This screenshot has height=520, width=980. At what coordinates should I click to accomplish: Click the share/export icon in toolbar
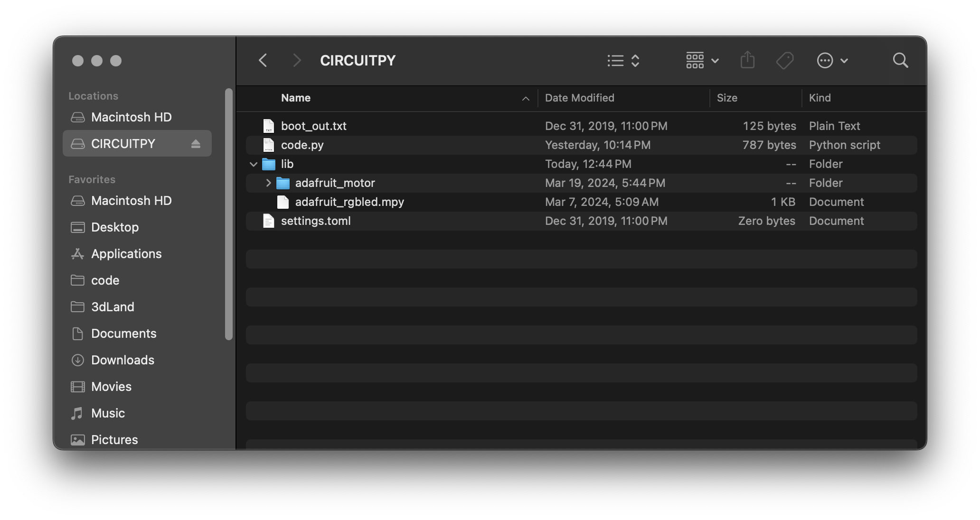coord(748,60)
